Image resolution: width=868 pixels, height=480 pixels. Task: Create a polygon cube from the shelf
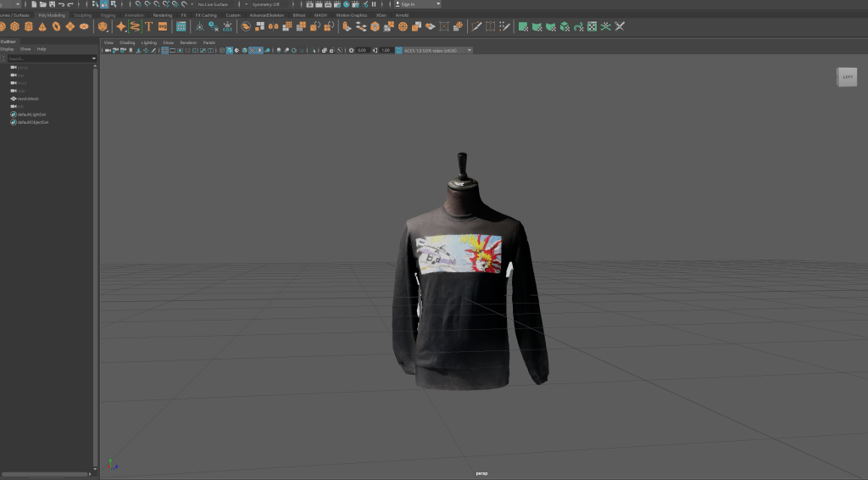15,26
